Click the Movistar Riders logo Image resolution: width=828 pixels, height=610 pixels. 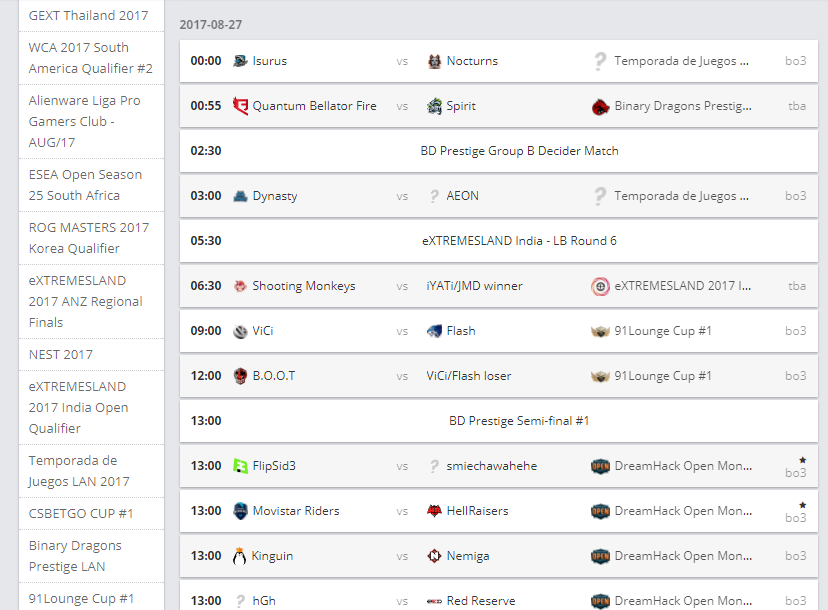point(240,511)
